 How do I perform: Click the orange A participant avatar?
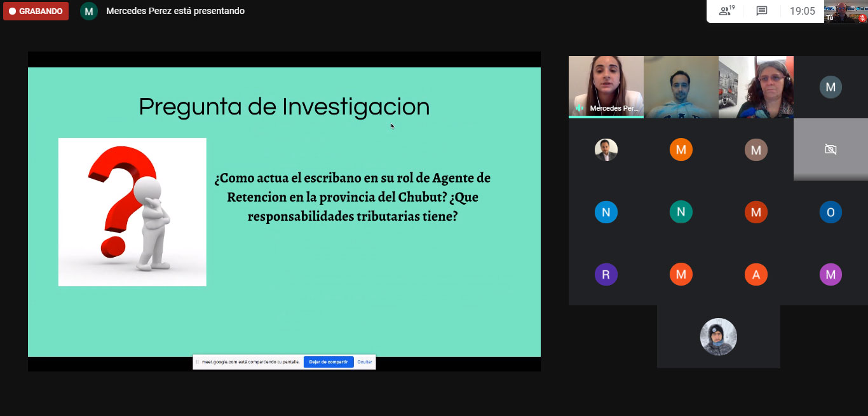[x=756, y=275]
